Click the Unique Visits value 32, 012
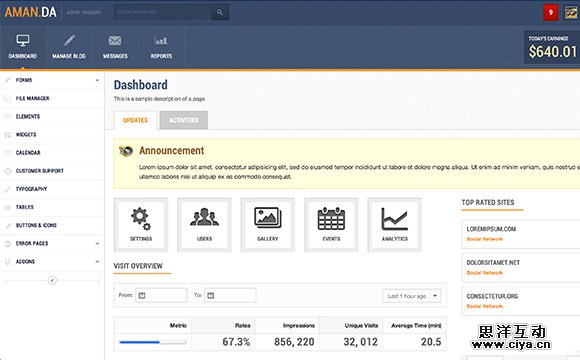 (360, 342)
